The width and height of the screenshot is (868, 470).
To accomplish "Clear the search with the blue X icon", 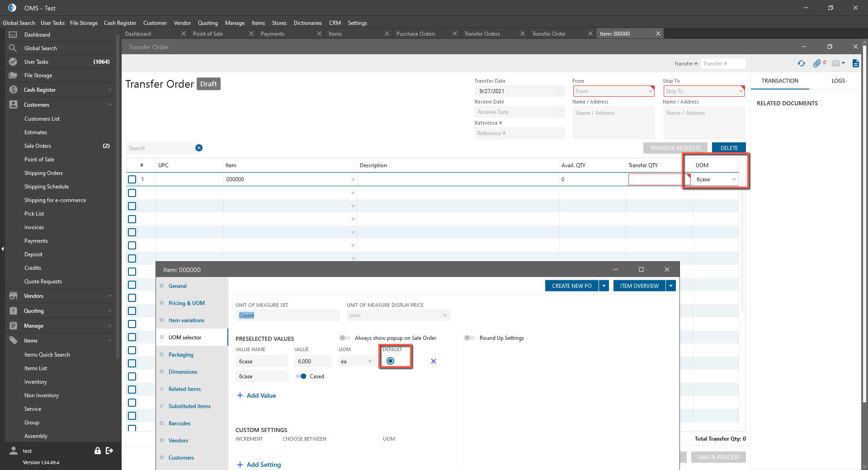I will [x=199, y=148].
